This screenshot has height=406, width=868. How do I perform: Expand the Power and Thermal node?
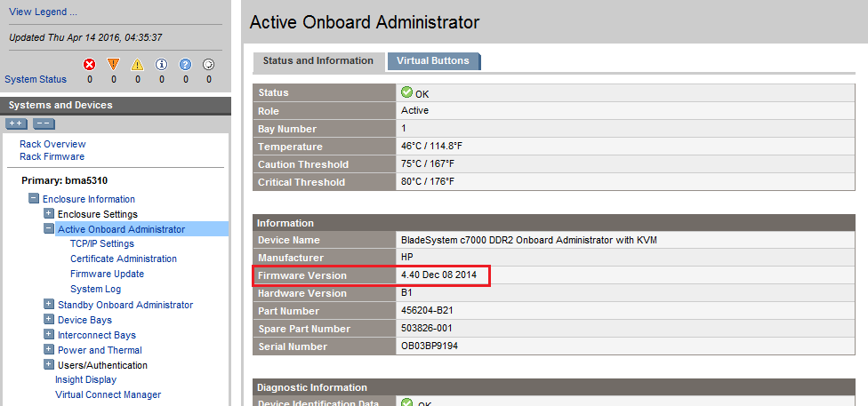[49, 349]
